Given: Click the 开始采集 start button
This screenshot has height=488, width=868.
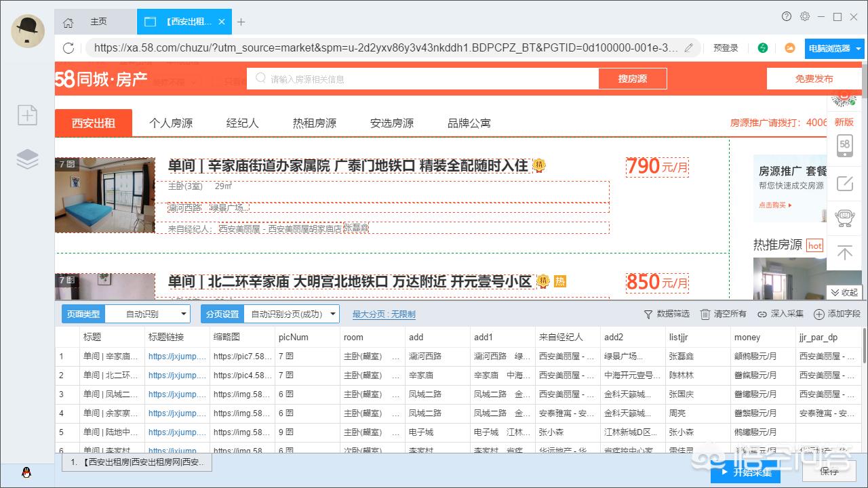Looking at the screenshot, I should click(x=746, y=472).
